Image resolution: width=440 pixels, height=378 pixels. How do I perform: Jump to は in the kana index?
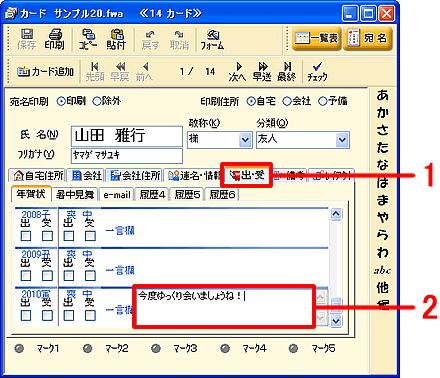click(x=383, y=182)
